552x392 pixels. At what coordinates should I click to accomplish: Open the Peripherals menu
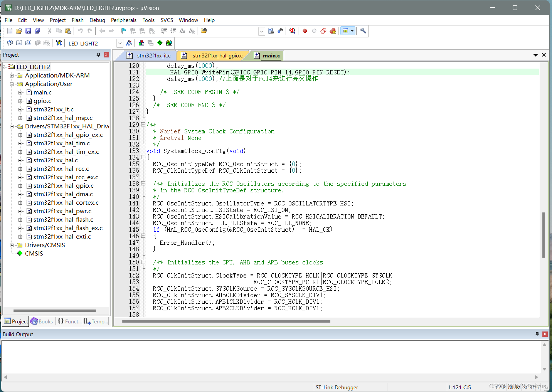(x=124, y=20)
